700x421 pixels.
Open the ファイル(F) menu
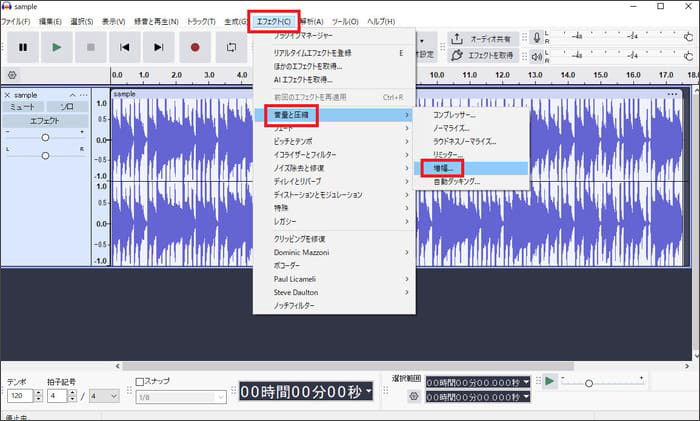pyautogui.click(x=16, y=21)
